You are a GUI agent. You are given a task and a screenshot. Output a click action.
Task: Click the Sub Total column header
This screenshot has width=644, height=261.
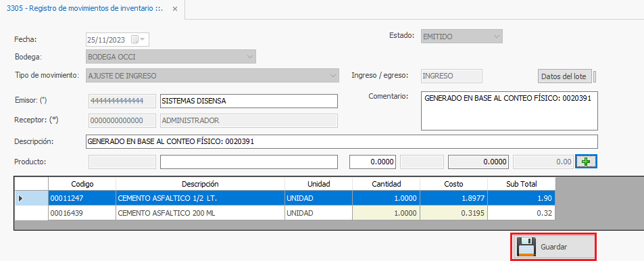(x=522, y=184)
